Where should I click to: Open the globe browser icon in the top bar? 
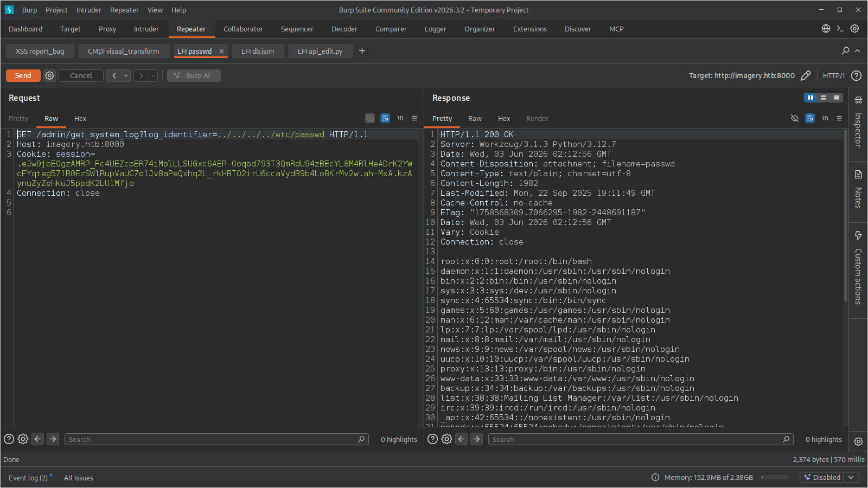[826, 29]
